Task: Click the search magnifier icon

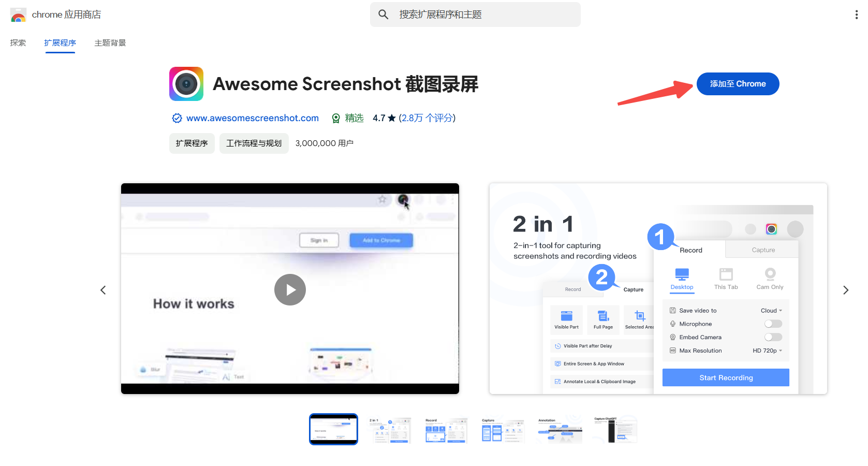Action: [383, 14]
